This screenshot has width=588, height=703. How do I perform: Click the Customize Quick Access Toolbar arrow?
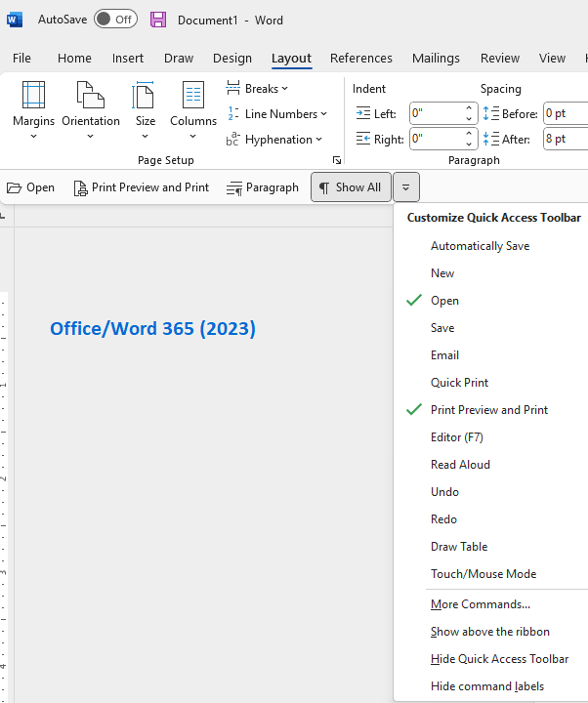click(407, 187)
